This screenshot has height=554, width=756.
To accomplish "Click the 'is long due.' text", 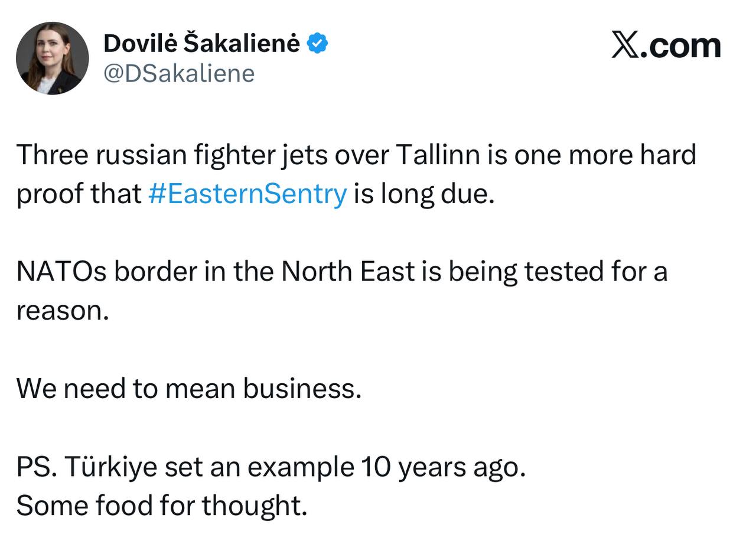I will (423, 194).
